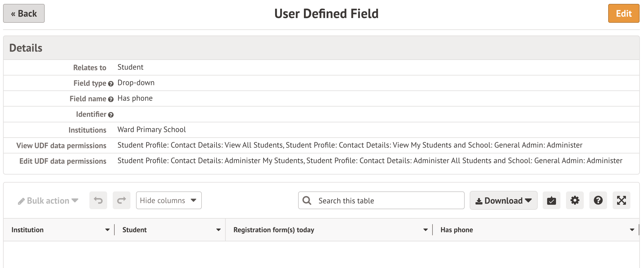Click the undo arrow icon

tap(98, 200)
